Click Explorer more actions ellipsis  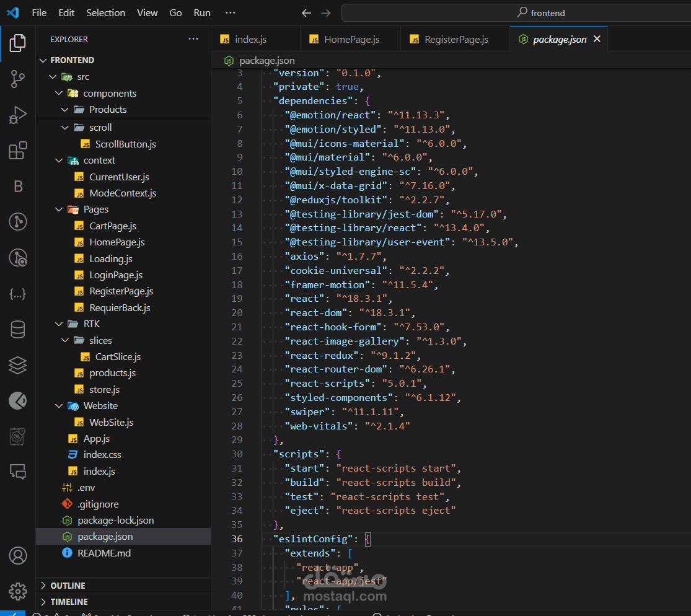coord(193,39)
